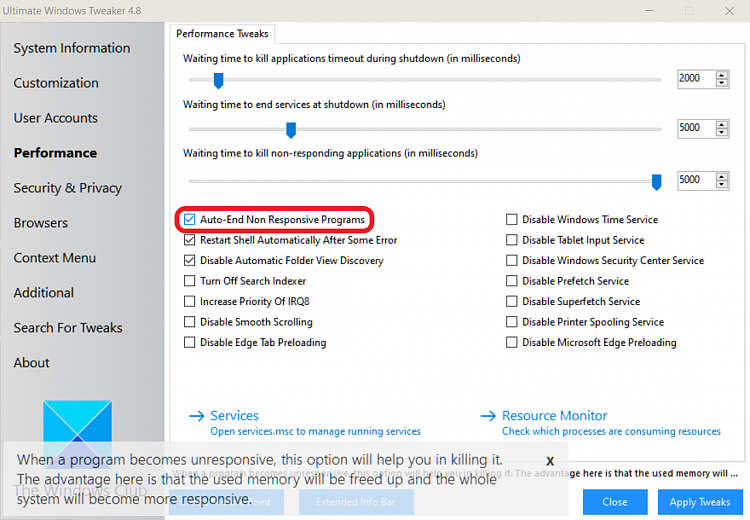Open the Resource Monitor link
Image resolution: width=750 pixels, height=520 pixels.
[x=554, y=415]
